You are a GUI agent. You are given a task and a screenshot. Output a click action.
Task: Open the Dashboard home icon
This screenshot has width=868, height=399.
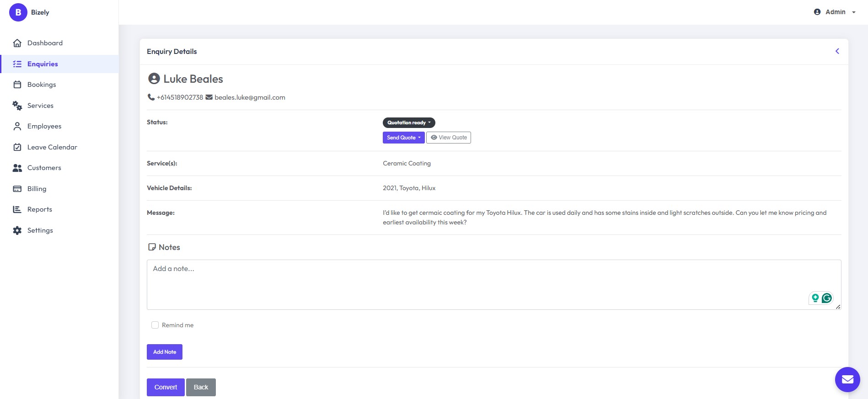17,43
